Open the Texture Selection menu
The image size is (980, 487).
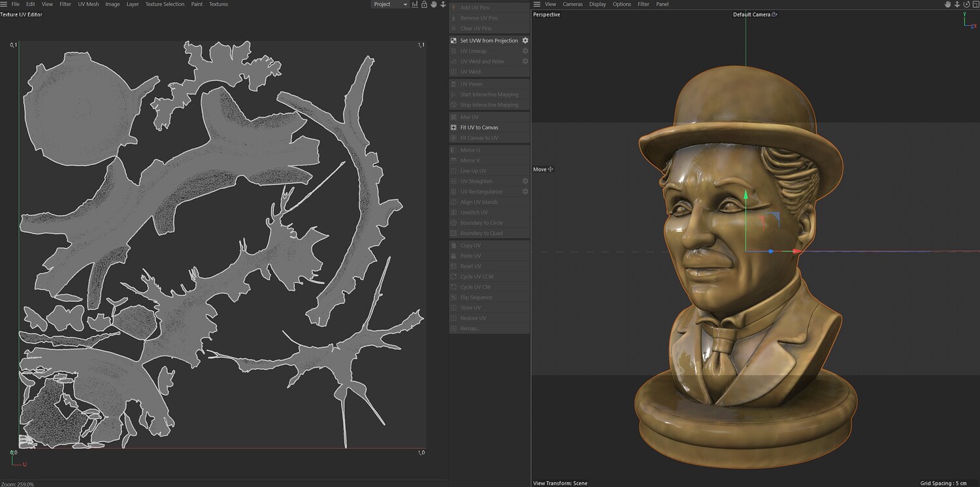[x=165, y=4]
